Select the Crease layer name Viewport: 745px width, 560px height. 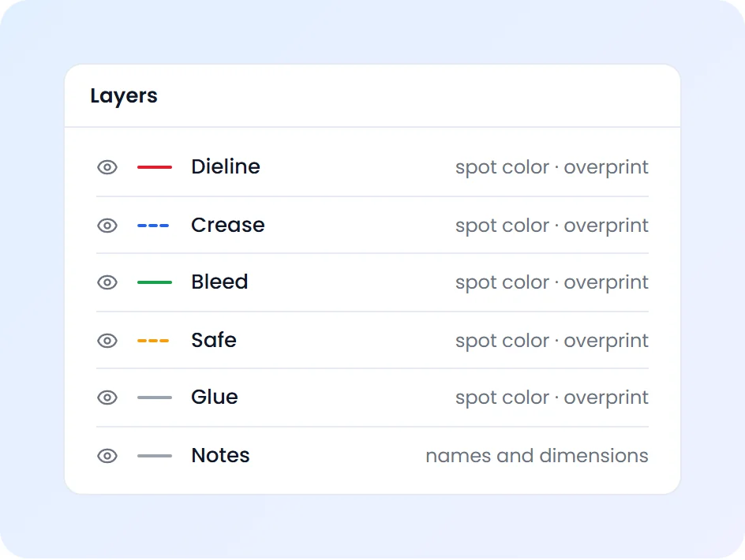click(228, 225)
